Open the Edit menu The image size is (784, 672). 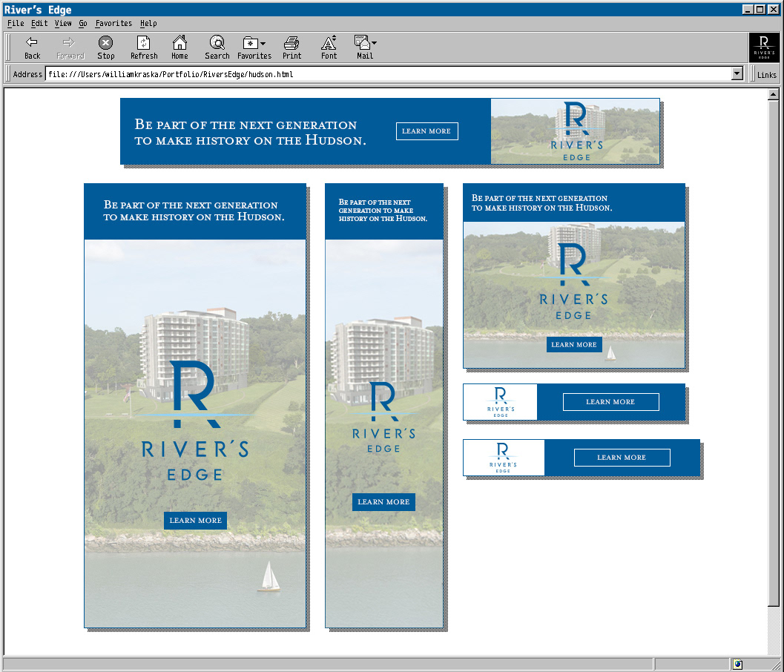coord(39,23)
